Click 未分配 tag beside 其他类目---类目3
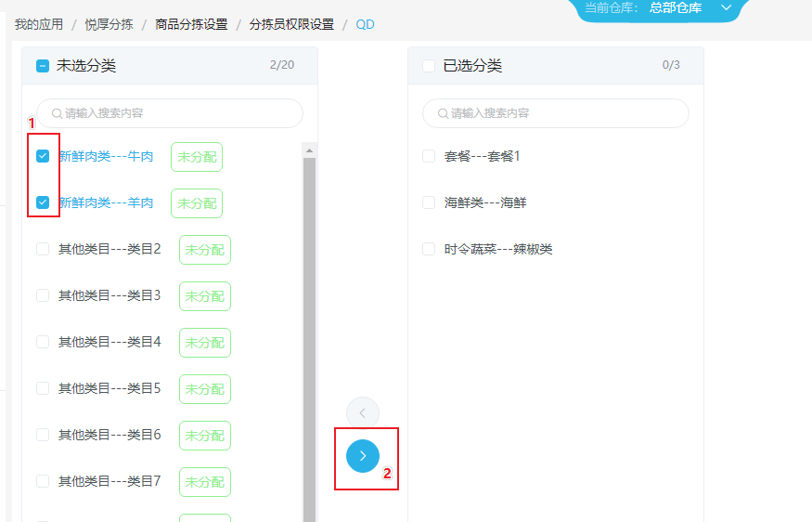Image resolution: width=812 pixels, height=522 pixels. [x=205, y=296]
